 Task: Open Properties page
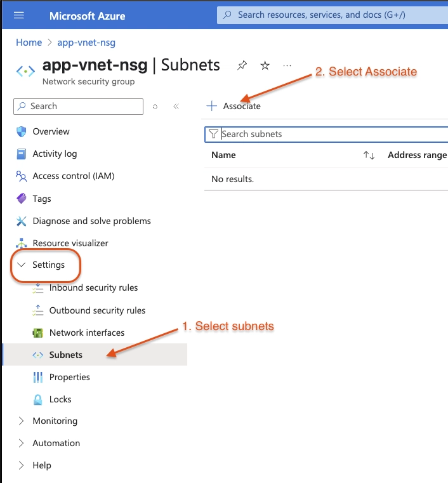point(70,377)
